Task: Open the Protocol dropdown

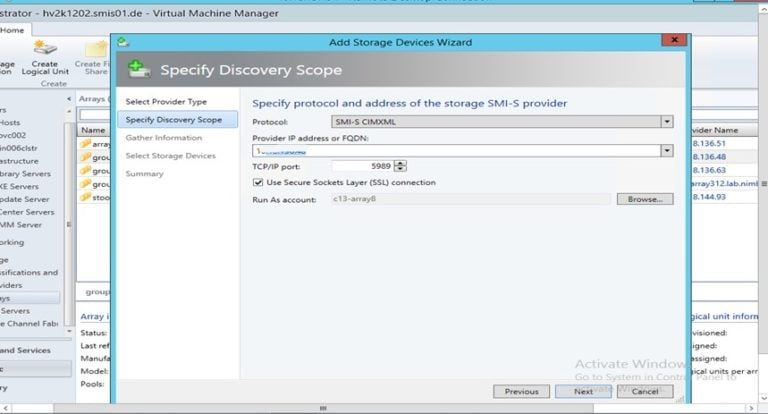Action: (x=667, y=121)
